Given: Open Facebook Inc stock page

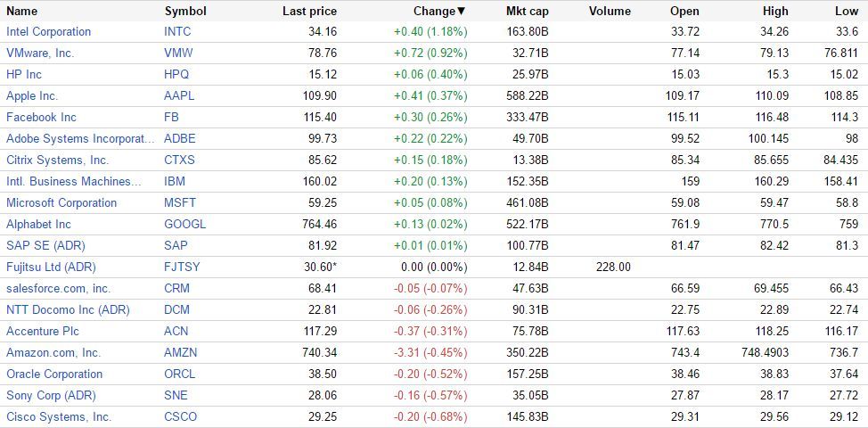Looking at the screenshot, I should pos(42,117).
